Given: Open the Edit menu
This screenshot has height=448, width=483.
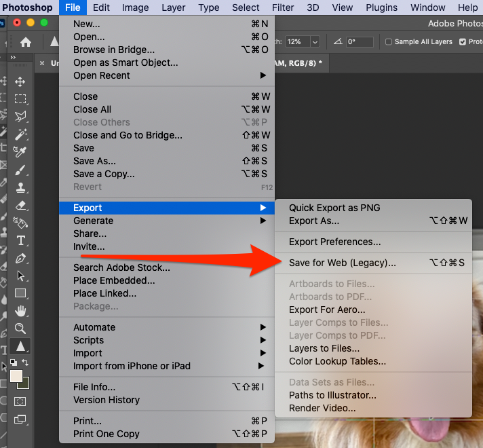Looking at the screenshot, I should 101,7.
